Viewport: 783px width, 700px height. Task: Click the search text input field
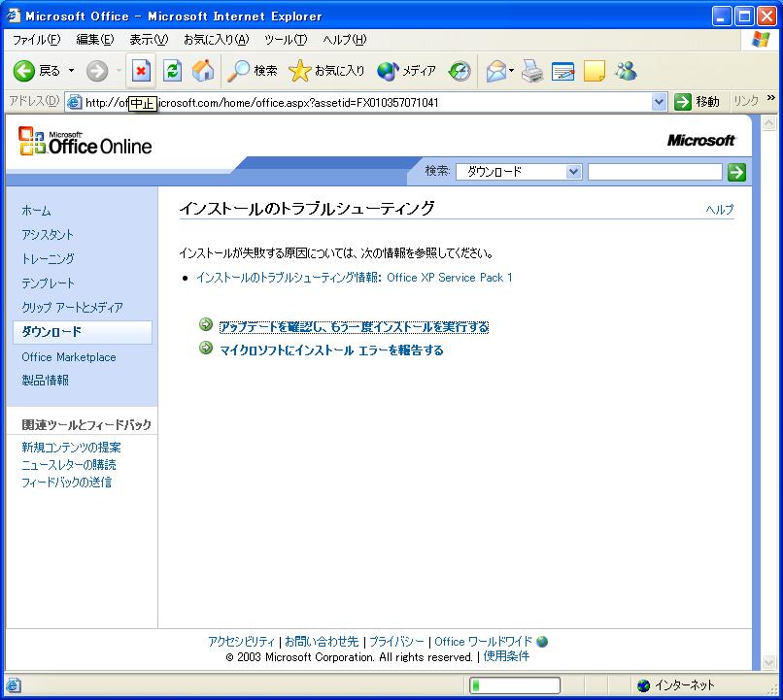tap(655, 172)
